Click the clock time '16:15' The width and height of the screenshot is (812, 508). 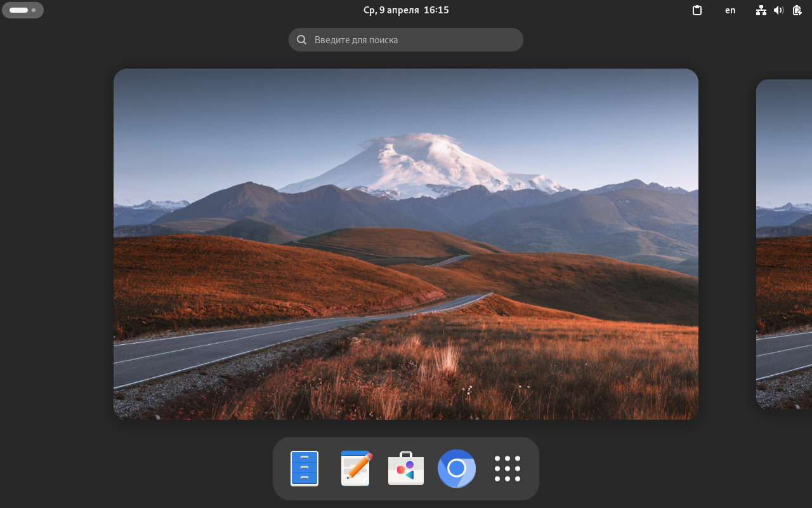[x=436, y=10]
